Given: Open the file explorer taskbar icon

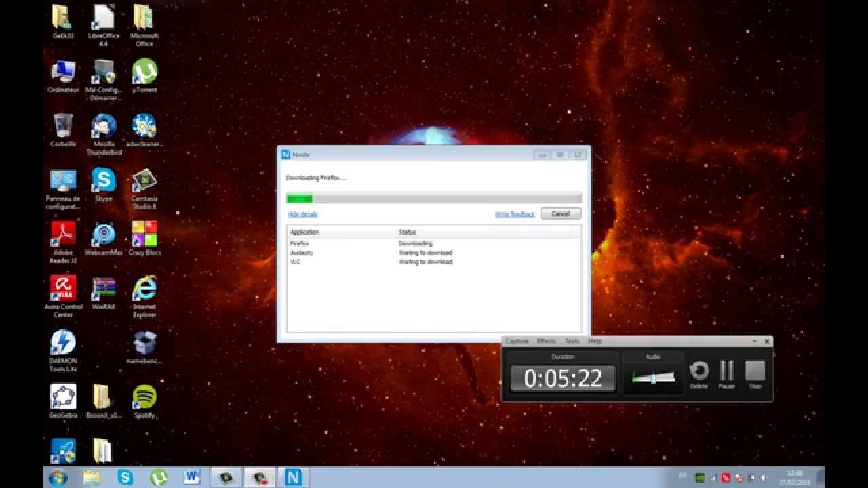Looking at the screenshot, I should [x=92, y=477].
